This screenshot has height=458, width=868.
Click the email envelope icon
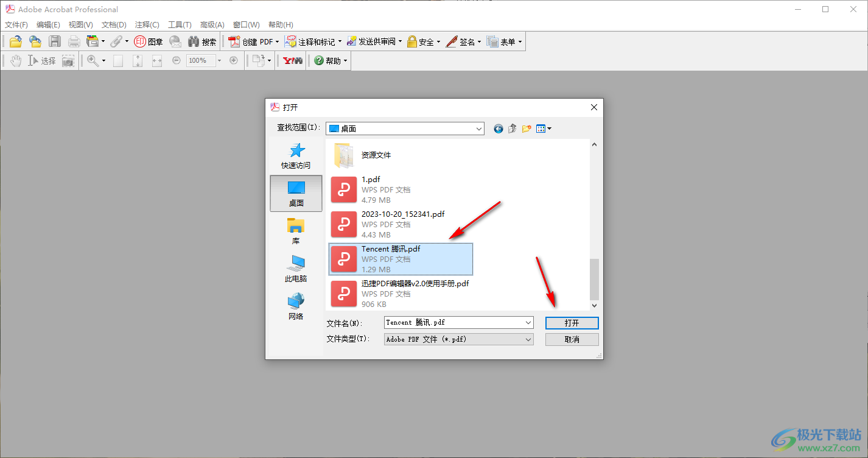click(175, 41)
